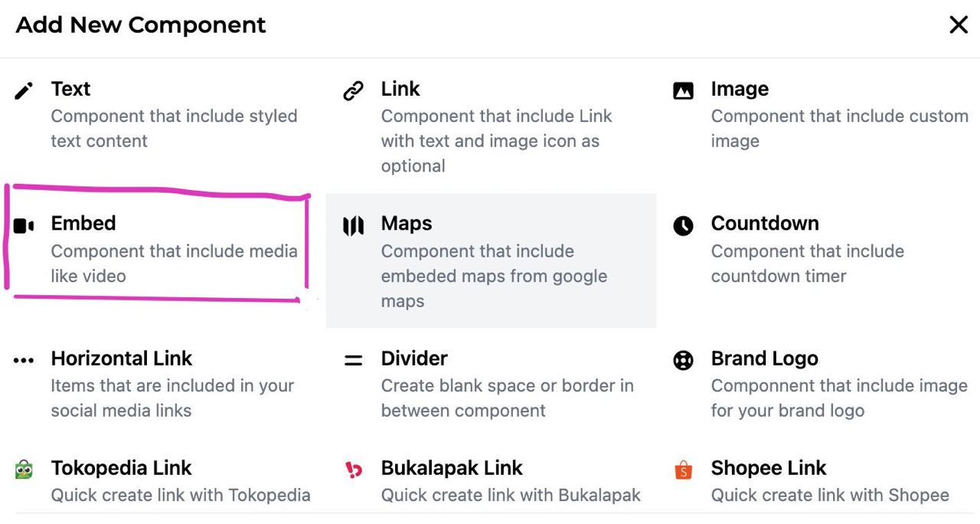Choose Horizontal Link social media description
Viewport: 980px width, 524px height.
click(x=173, y=398)
